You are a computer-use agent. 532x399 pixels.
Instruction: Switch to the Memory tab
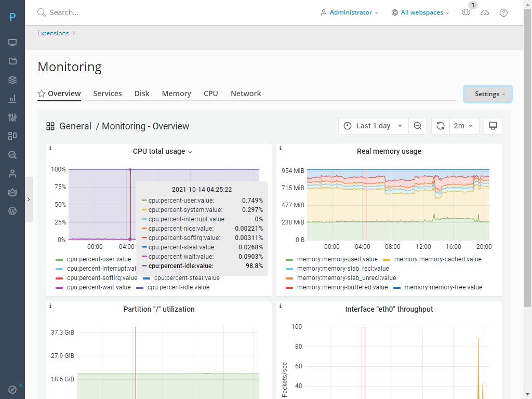176,94
